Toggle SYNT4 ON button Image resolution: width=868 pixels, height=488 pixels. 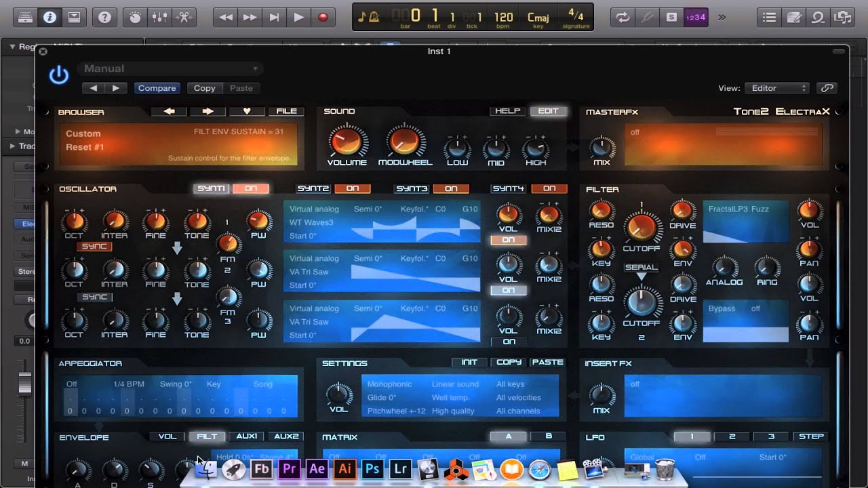pos(549,188)
